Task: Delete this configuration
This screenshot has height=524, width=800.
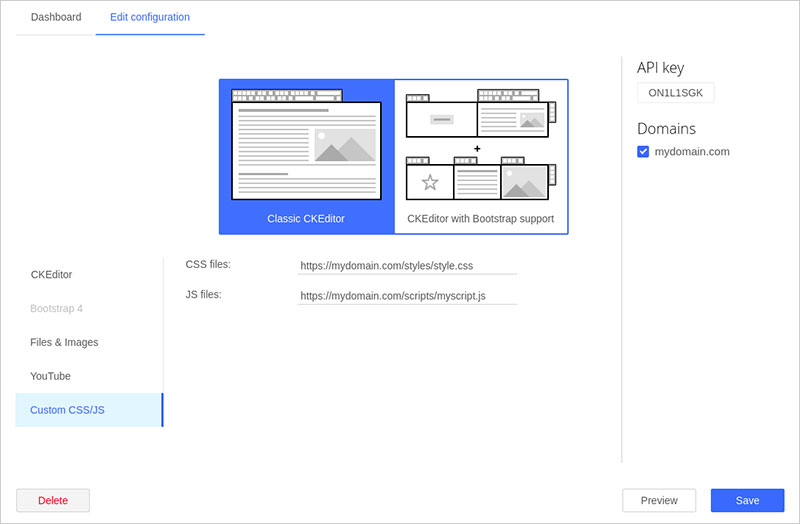Action: (53, 501)
